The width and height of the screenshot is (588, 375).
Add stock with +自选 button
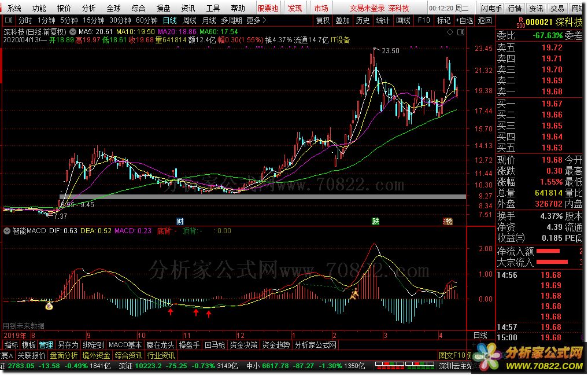pyautogui.click(x=465, y=20)
